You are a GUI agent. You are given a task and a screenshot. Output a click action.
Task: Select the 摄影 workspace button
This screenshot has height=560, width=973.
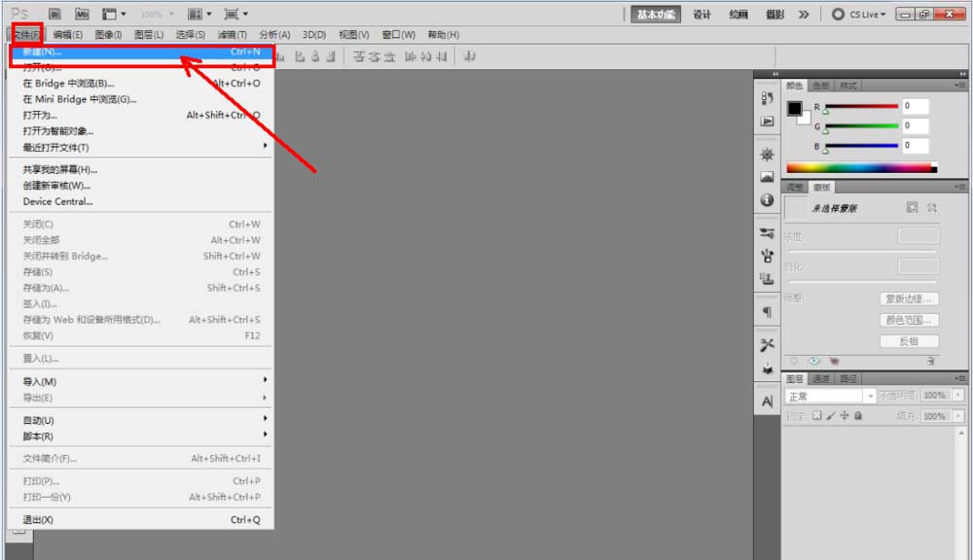[x=775, y=15]
